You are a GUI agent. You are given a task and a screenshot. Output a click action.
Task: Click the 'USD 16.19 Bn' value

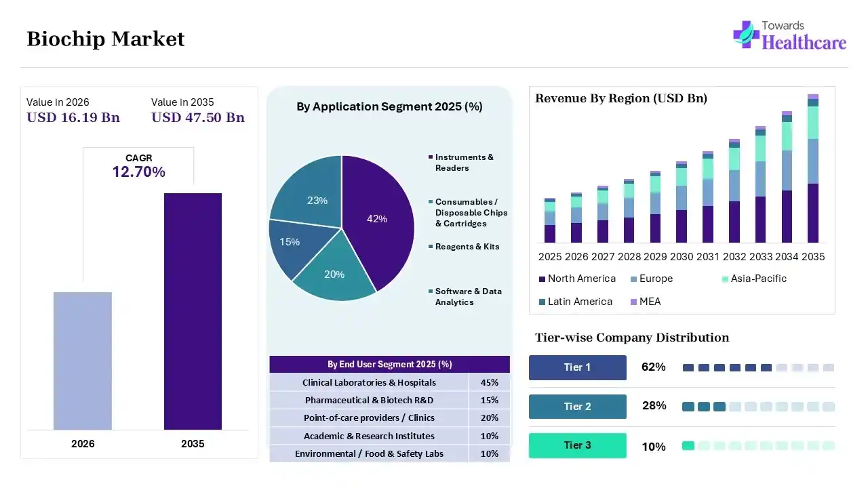click(73, 117)
